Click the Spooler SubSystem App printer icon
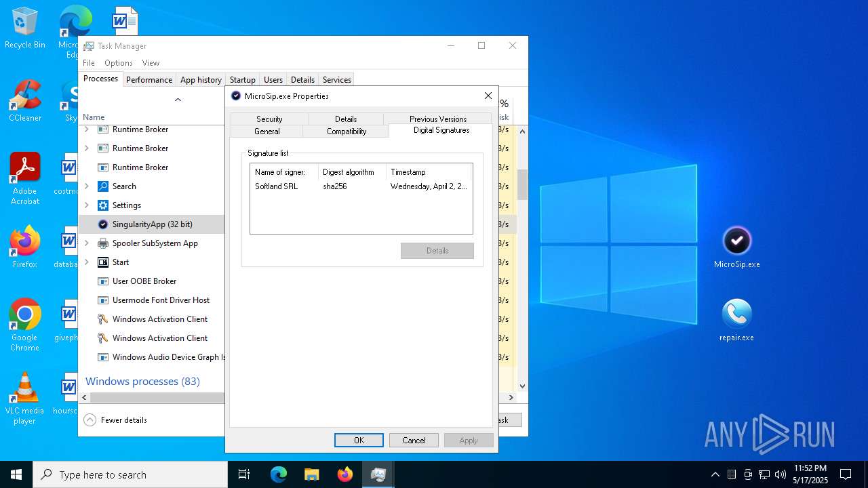 [x=103, y=243]
